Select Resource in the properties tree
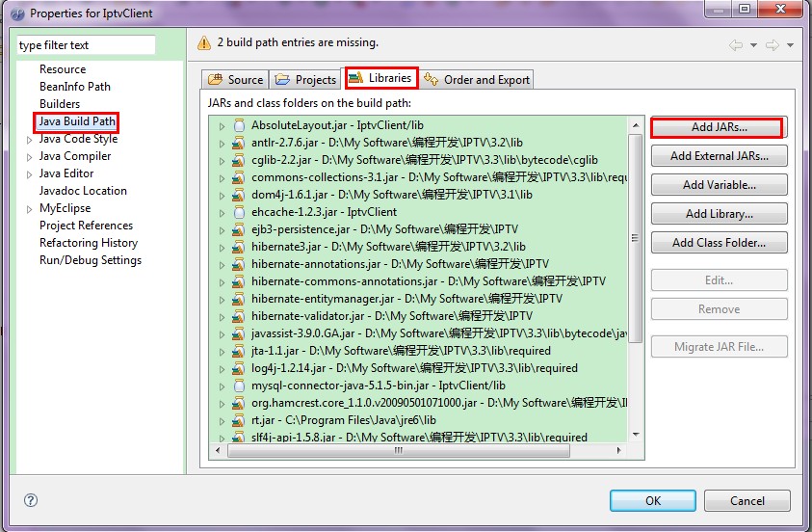 tap(63, 69)
